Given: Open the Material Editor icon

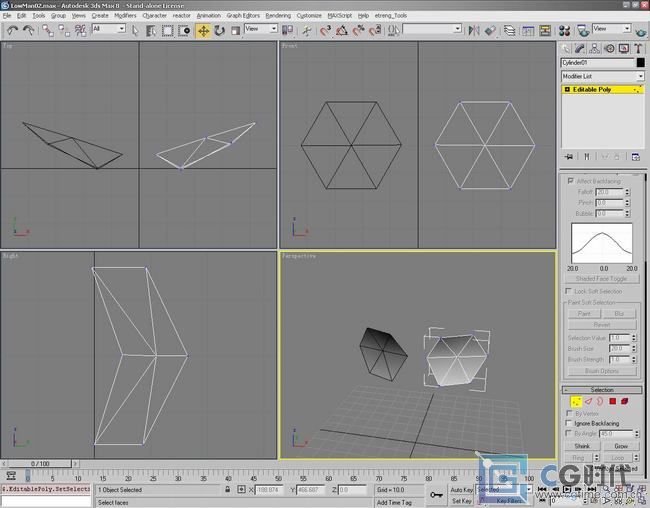Looking at the screenshot, I should point(564,30).
